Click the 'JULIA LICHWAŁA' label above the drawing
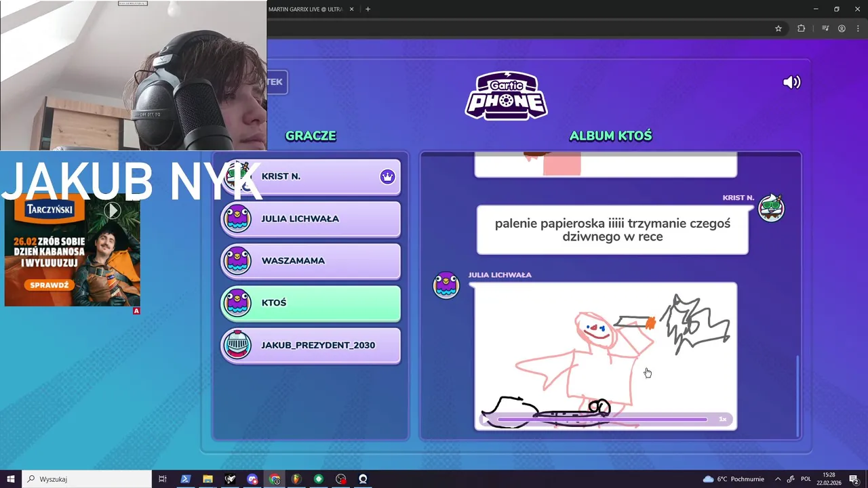This screenshot has height=488, width=868. pyautogui.click(x=500, y=274)
